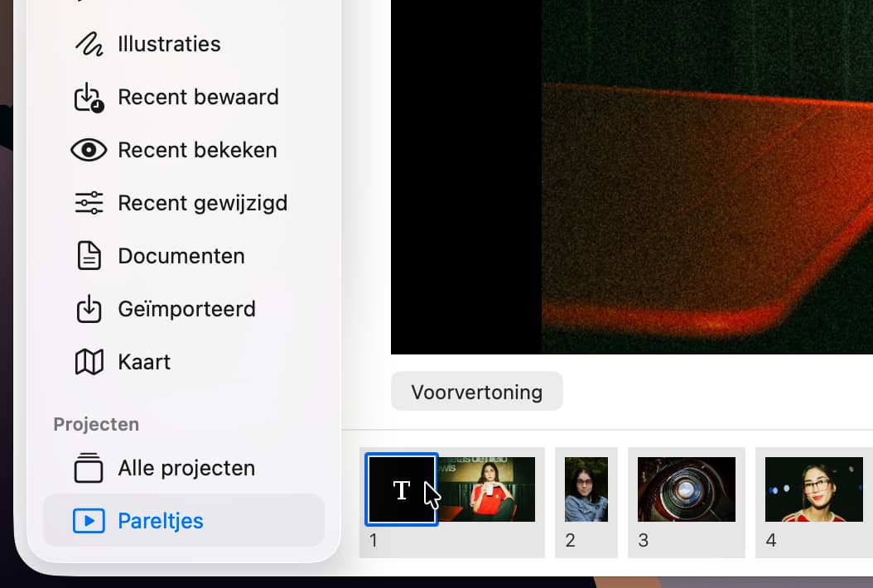Viewport: 873px width, 588px height.
Task: Open the Recent bewaard collection
Action: [183, 97]
